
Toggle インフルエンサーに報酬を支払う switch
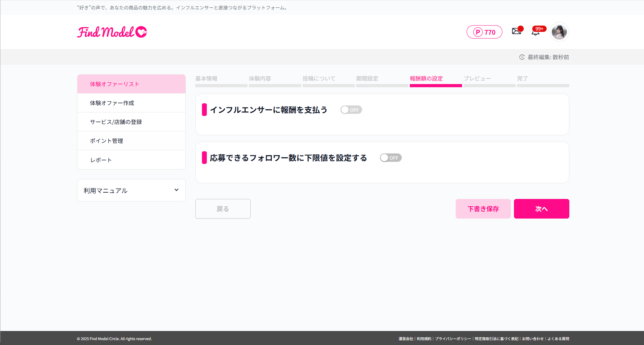351,110
